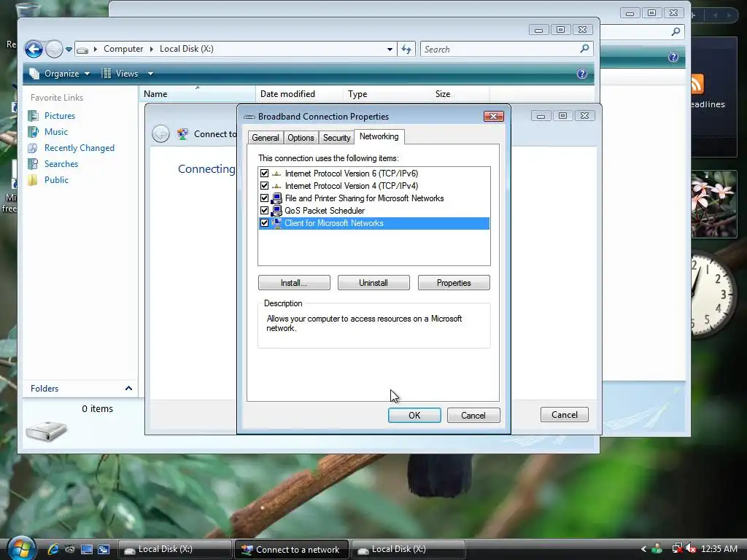Open the Views dropdown arrow
Viewport: 747px width, 560px height.
[x=150, y=74]
